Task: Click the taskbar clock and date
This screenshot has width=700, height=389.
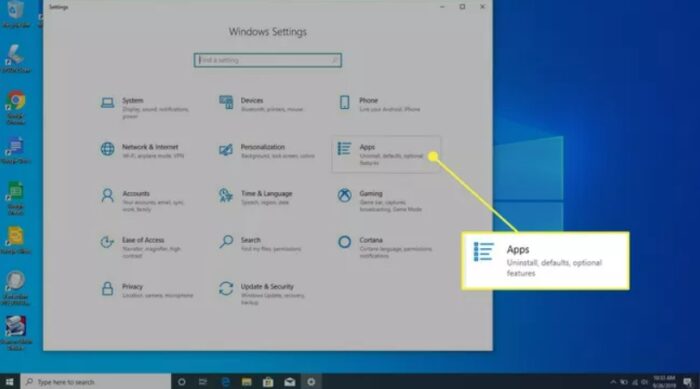Action: (x=664, y=382)
